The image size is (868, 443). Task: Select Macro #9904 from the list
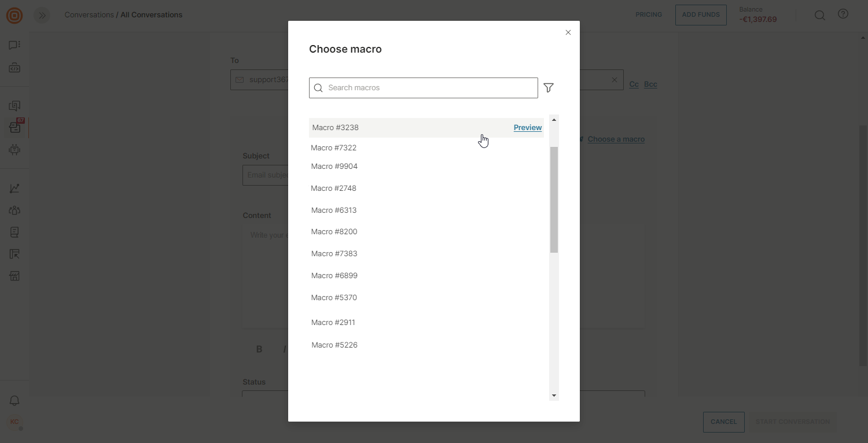click(334, 167)
